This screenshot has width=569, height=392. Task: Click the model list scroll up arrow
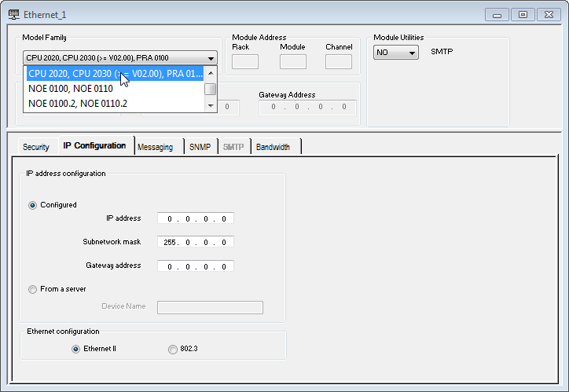coord(211,73)
